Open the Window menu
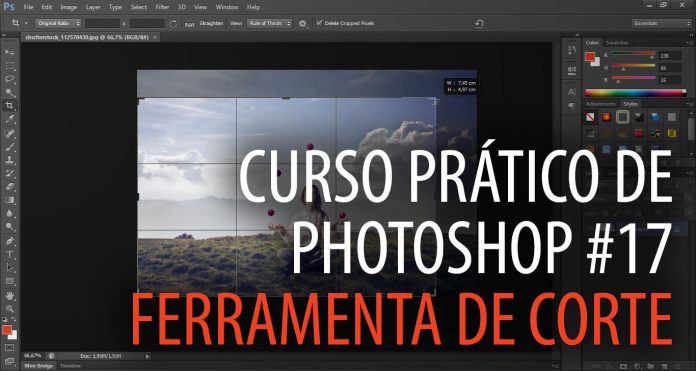 (x=226, y=7)
